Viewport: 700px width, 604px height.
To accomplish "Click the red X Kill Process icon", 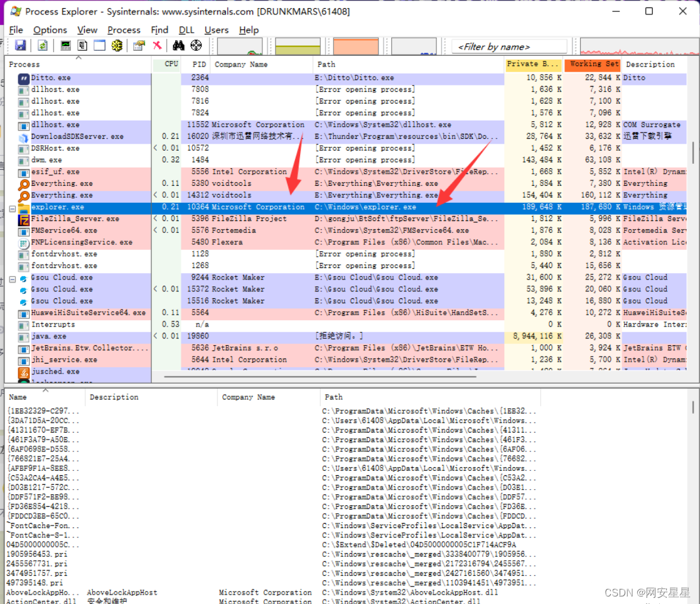I will coord(157,46).
